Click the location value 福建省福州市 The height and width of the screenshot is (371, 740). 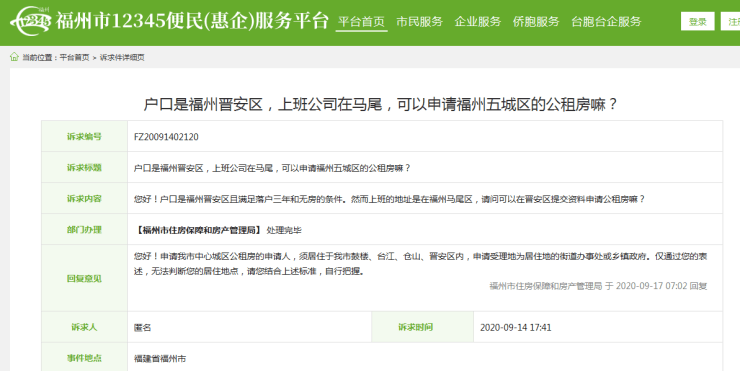click(x=160, y=359)
